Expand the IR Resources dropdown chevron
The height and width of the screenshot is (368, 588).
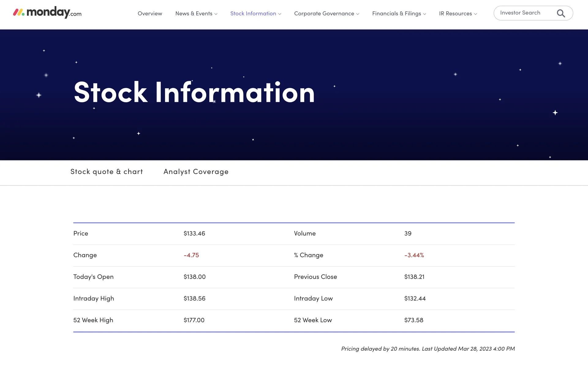[475, 14]
